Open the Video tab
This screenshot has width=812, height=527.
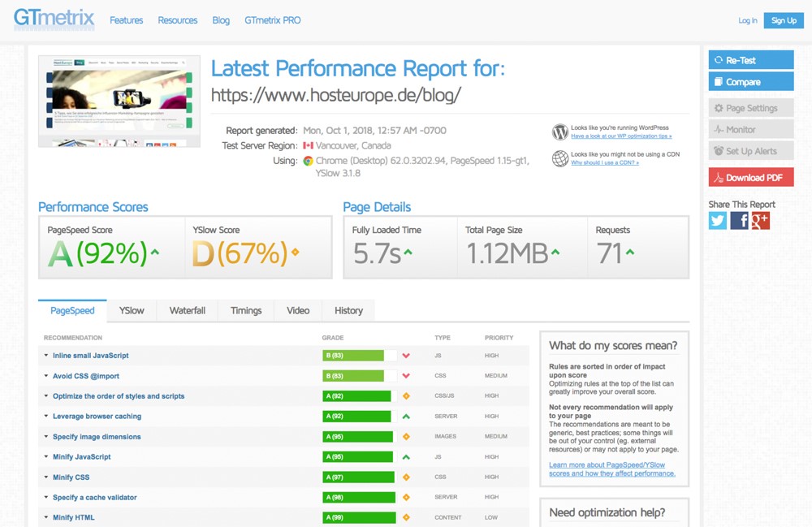pyautogui.click(x=298, y=311)
